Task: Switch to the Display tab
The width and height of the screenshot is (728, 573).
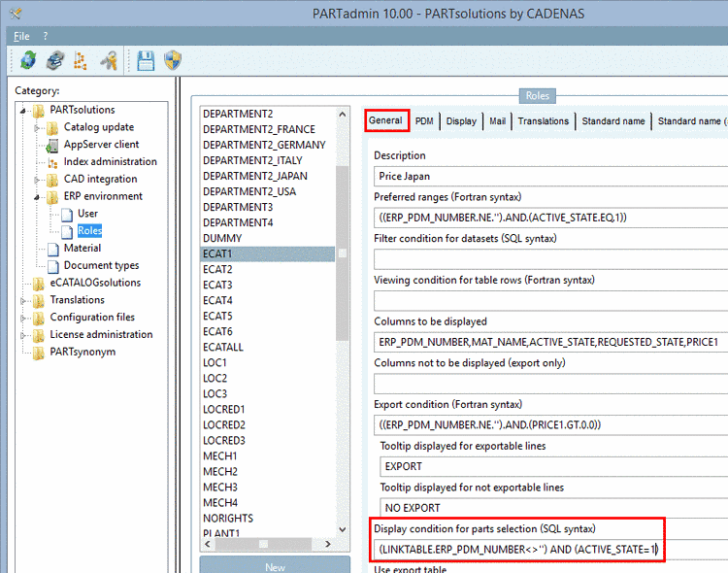Action: pos(461,121)
